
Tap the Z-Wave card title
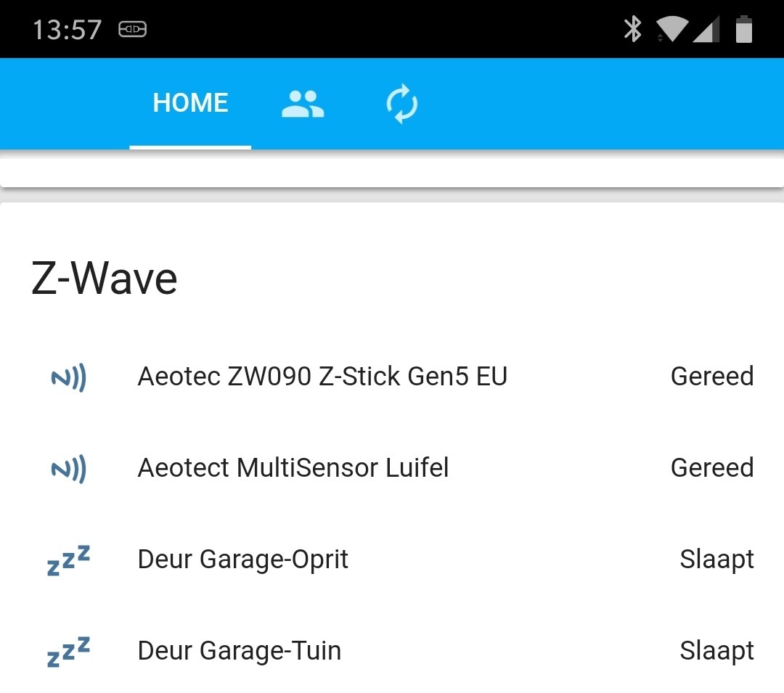[x=105, y=279]
